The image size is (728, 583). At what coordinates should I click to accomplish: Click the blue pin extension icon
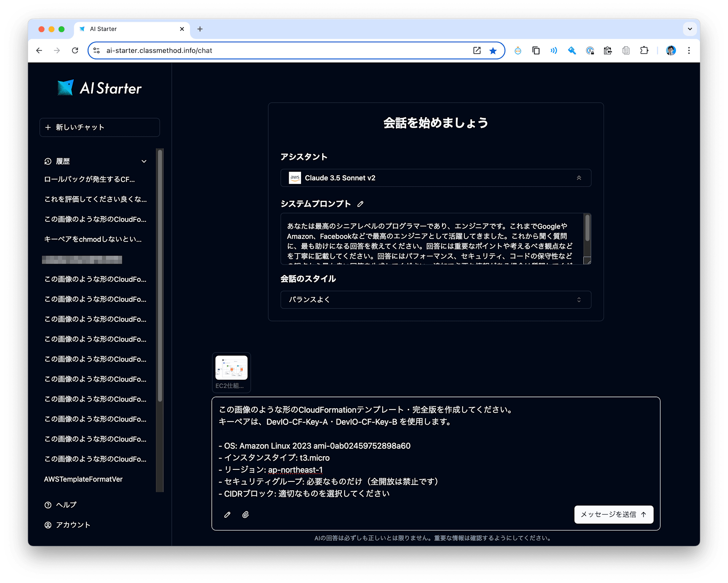tap(572, 51)
